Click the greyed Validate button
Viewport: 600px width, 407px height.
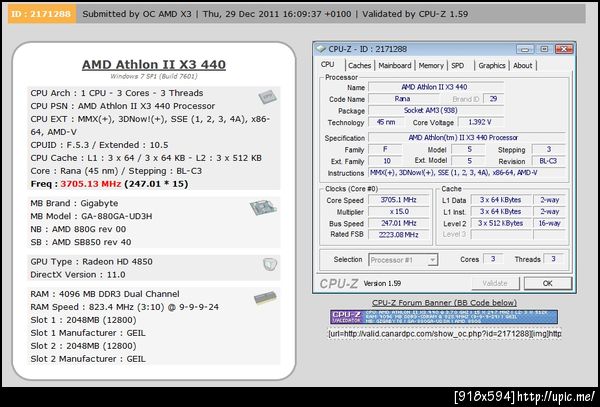495,283
